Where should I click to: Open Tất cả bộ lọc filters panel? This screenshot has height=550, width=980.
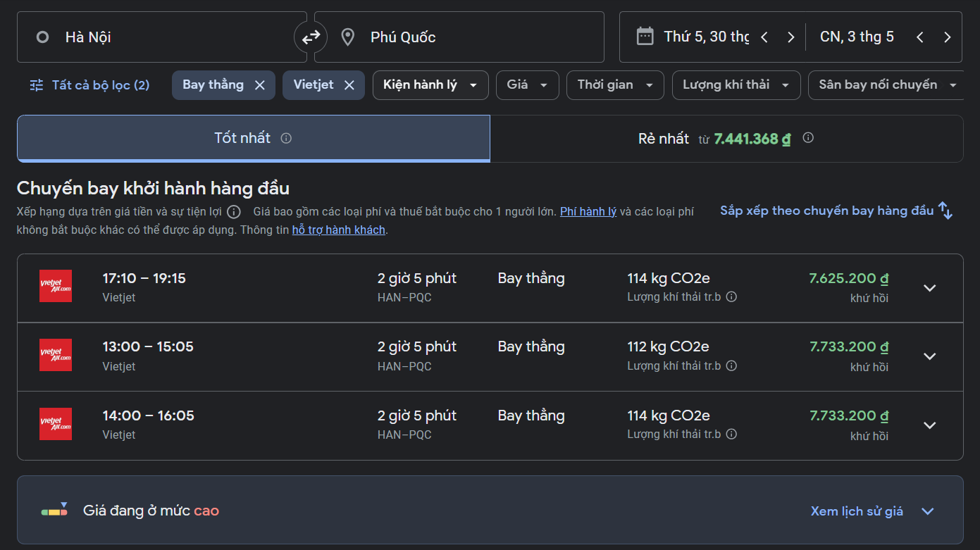[x=89, y=85]
